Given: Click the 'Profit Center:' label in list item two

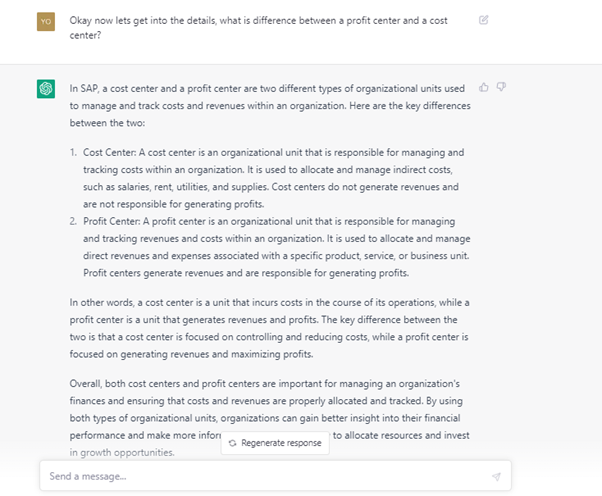Looking at the screenshot, I should point(112,222).
